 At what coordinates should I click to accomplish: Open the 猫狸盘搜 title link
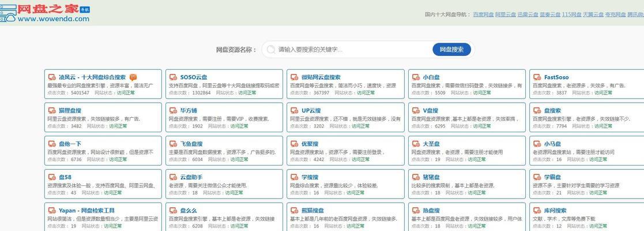pos(70,110)
